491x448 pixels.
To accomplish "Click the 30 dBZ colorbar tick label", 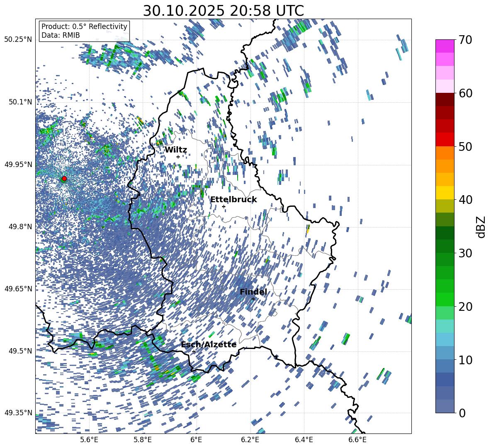I will click(465, 253).
